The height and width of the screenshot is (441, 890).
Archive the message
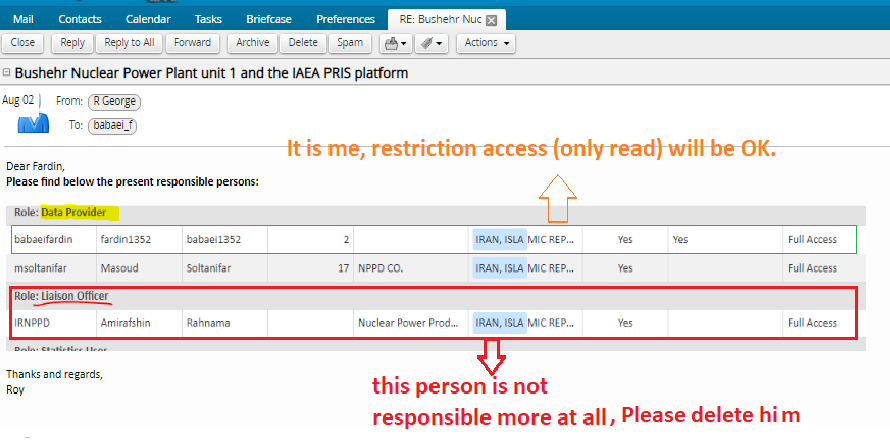pos(253,43)
